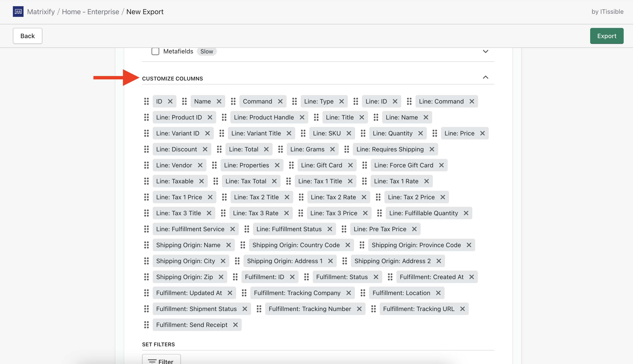Image resolution: width=633 pixels, height=364 pixels.
Task: Click the drag handle for Fulfillment: Location
Action: coord(363,293)
